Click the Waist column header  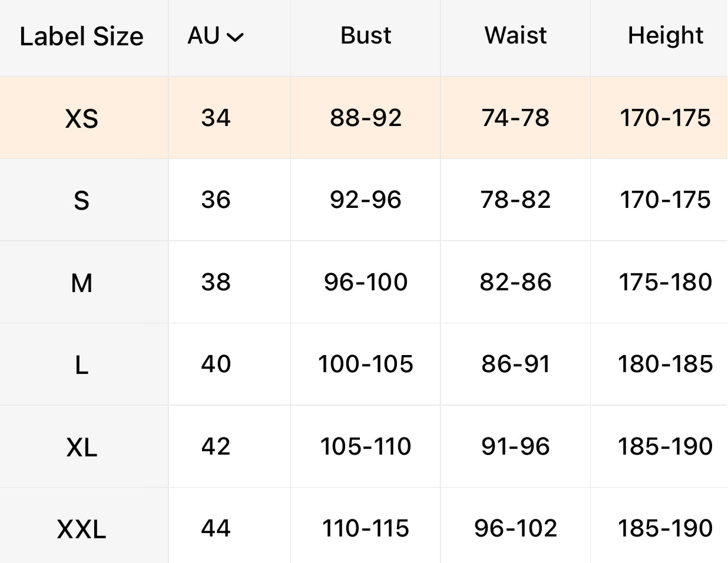[515, 35]
